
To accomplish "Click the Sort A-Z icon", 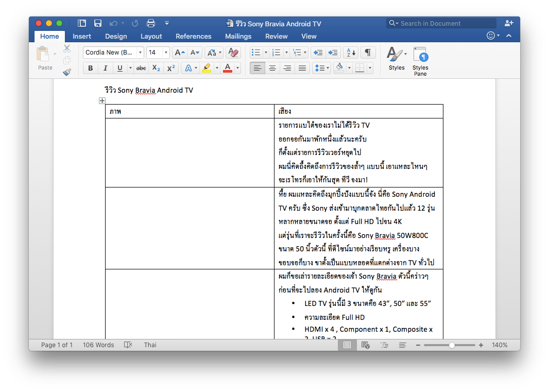I will (x=351, y=53).
